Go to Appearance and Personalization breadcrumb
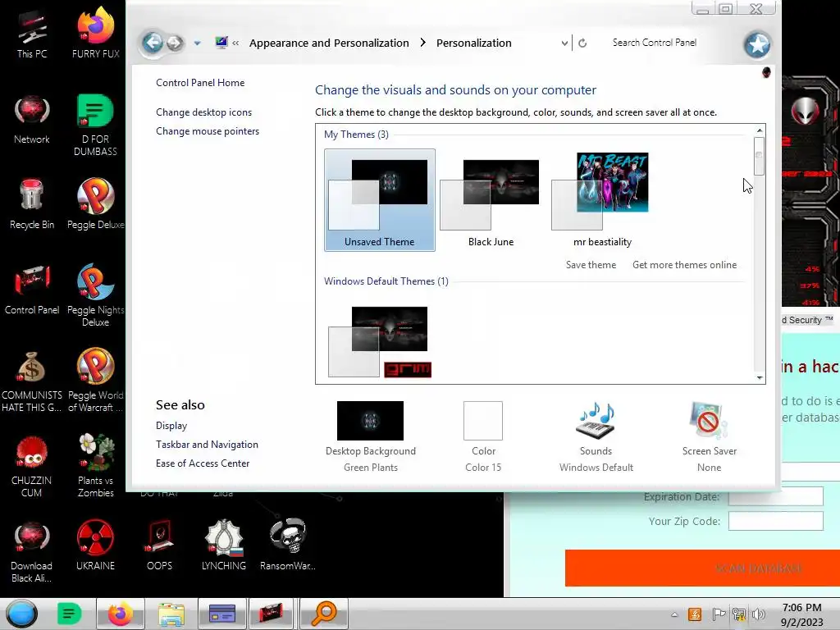This screenshot has width=840, height=630. (329, 43)
